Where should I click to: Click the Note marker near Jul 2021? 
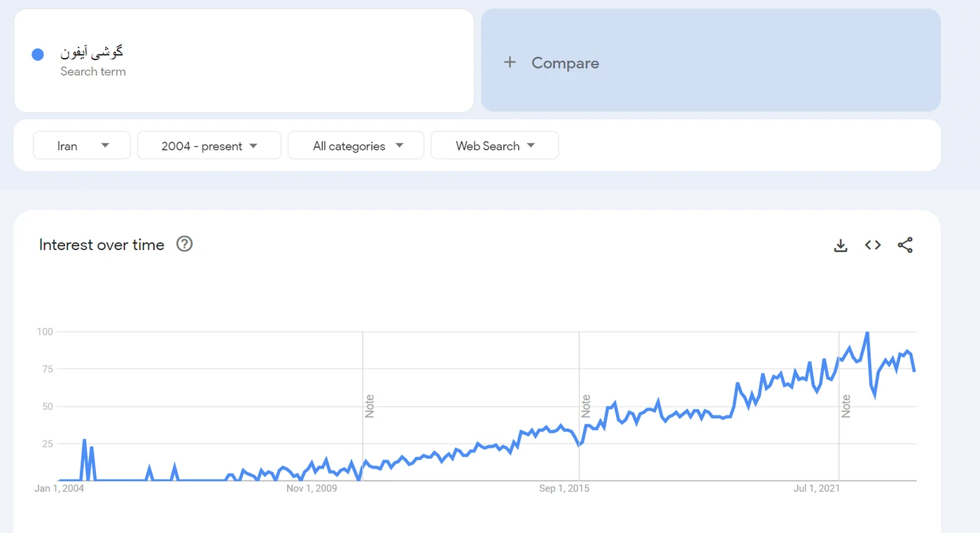pos(846,406)
